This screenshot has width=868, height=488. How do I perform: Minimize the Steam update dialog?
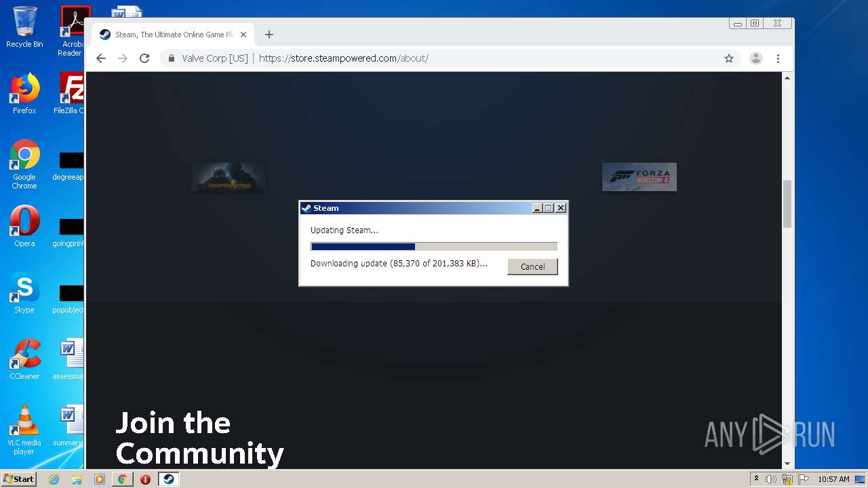[x=538, y=208]
